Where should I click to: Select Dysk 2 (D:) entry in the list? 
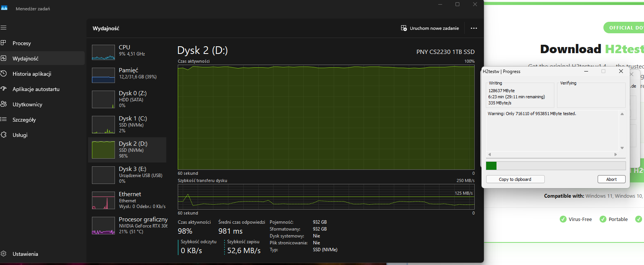point(127,150)
